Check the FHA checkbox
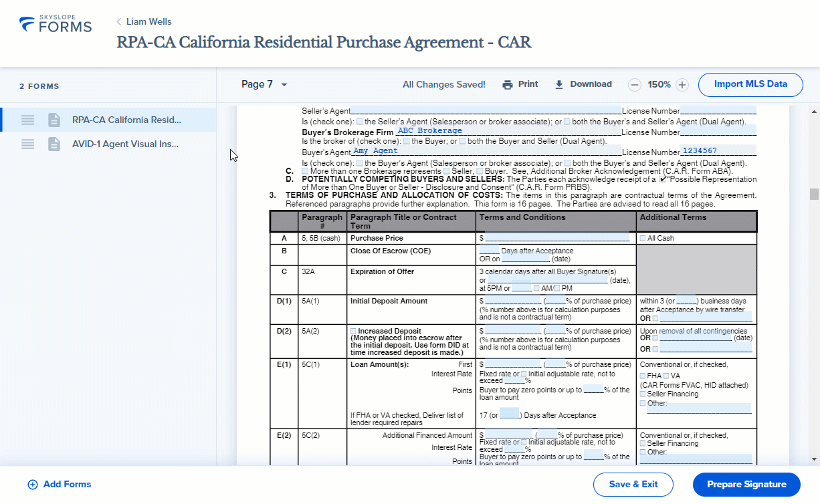 (643, 376)
